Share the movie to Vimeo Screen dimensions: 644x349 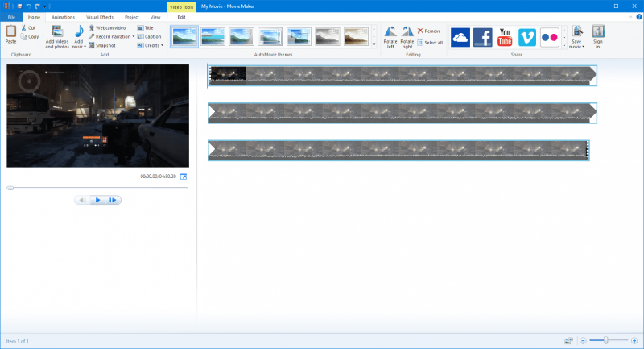tap(527, 37)
